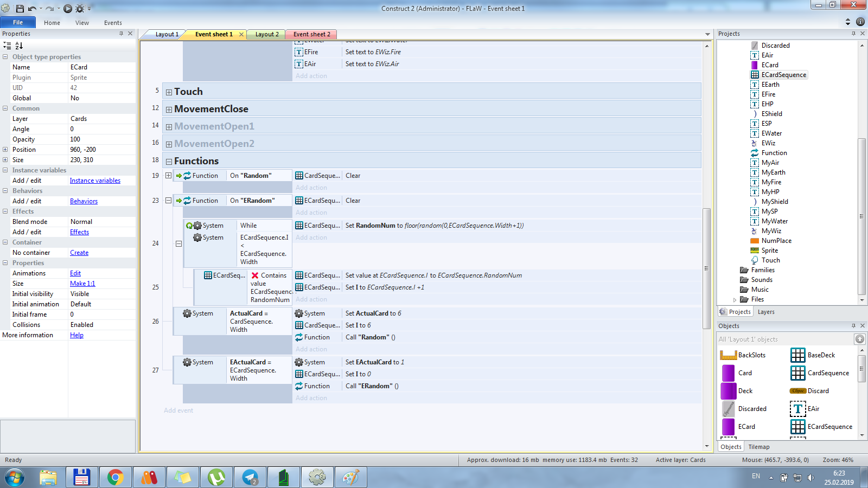Switch to the Tilemap panel tab
The image size is (868, 488).
(758, 447)
